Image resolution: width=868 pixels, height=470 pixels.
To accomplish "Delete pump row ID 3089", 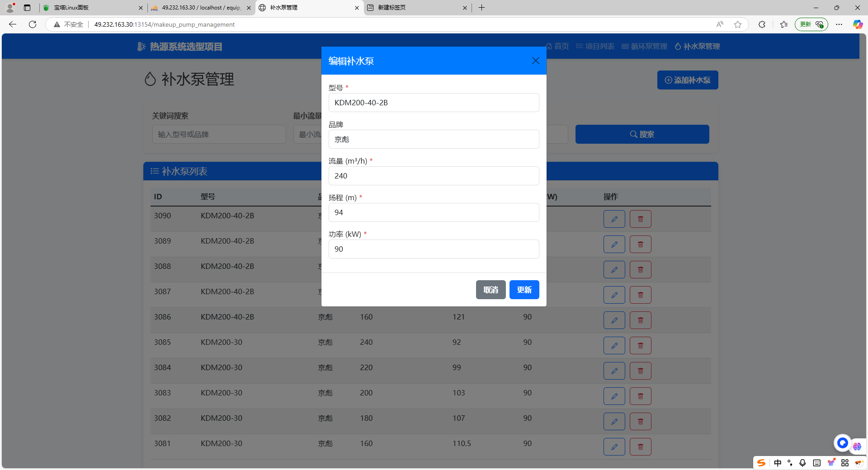I will [640, 244].
